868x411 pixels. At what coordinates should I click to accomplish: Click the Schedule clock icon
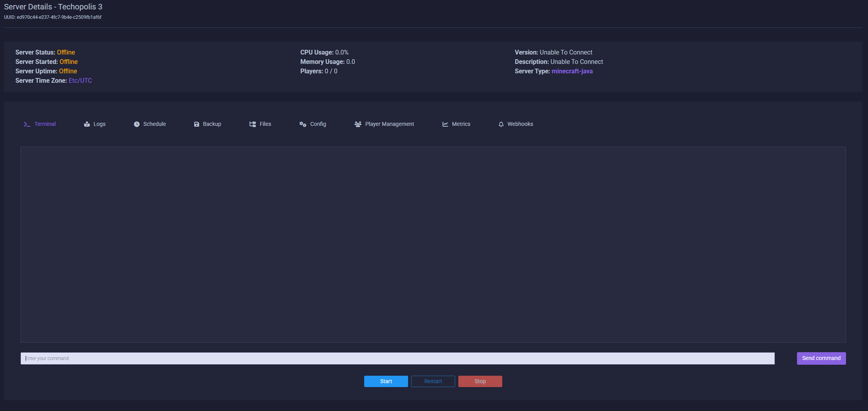tap(137, 124)
